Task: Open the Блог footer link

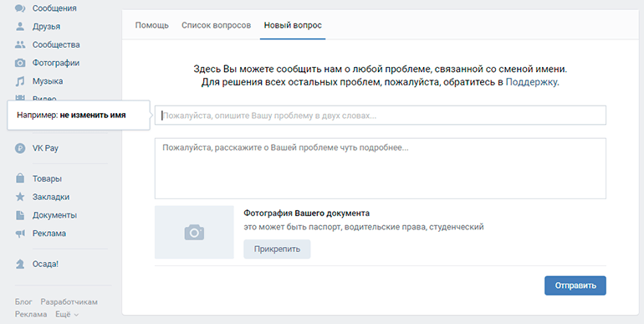Action: pos(23,301)
